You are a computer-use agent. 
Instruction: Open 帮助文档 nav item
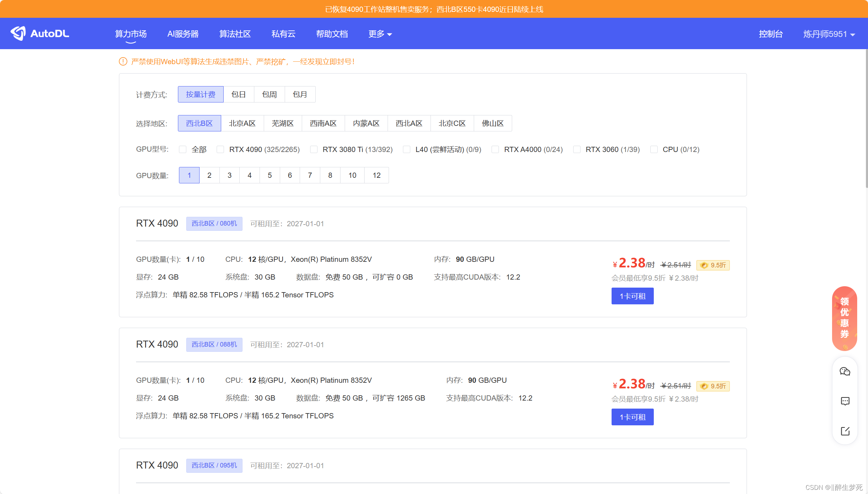332,34
